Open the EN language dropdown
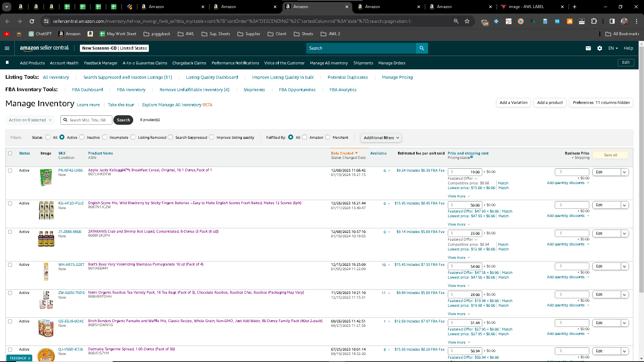This screenshot has width=644, height=362. click(613, 48)
